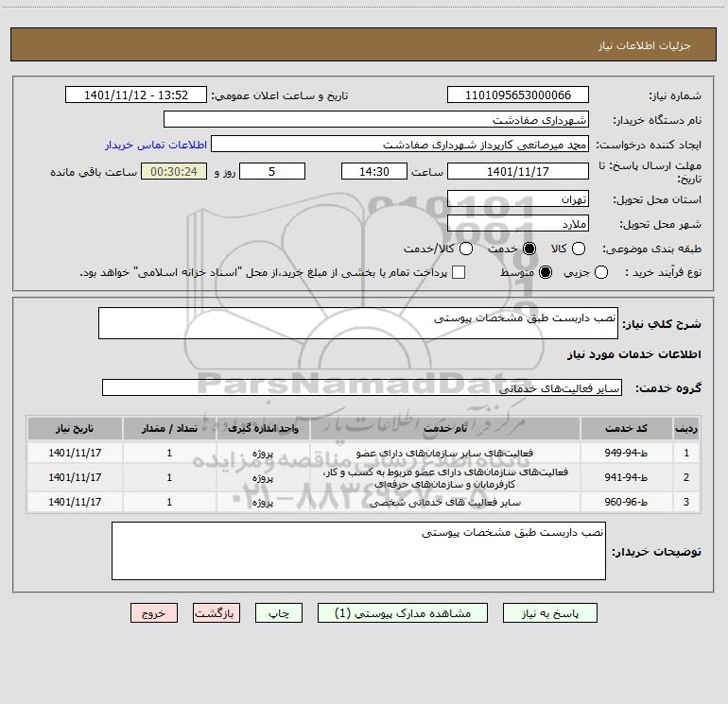Click the نام خدمت column header
This screenshot has height=704, width=728.
444,428
